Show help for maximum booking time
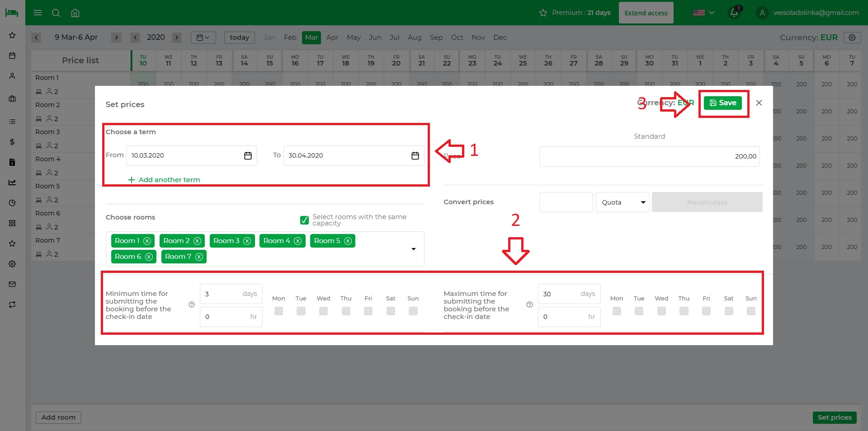868x431 pixels. tap(529, 305)
